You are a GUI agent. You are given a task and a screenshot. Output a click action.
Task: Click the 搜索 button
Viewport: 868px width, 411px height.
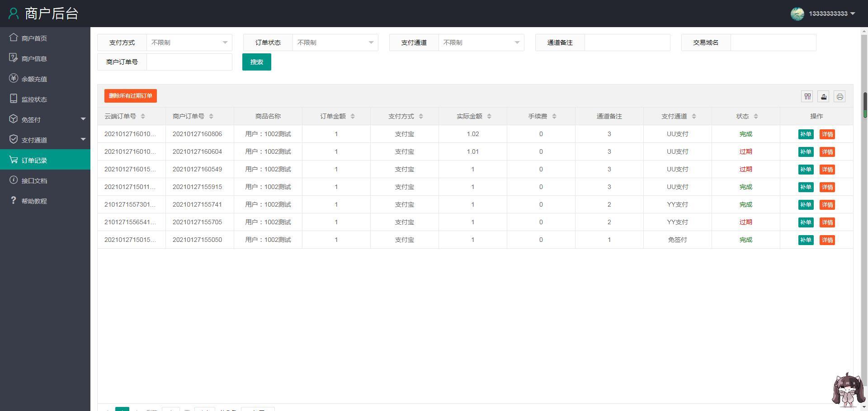256,62
